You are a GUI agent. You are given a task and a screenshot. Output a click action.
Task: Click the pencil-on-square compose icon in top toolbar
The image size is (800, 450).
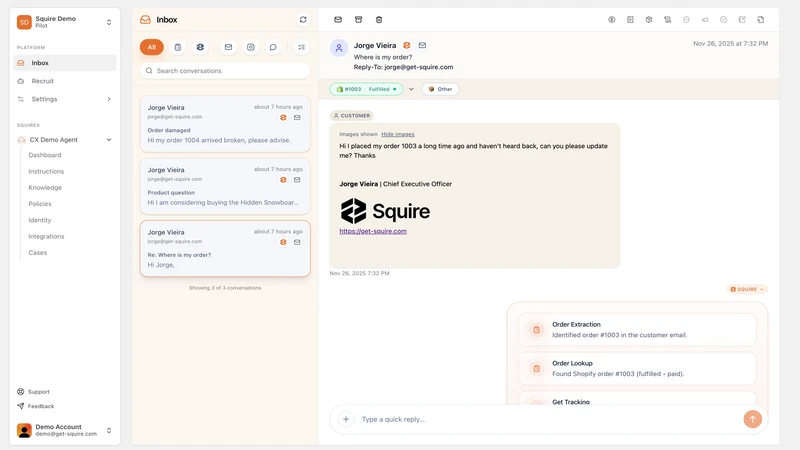coord(742,19)
